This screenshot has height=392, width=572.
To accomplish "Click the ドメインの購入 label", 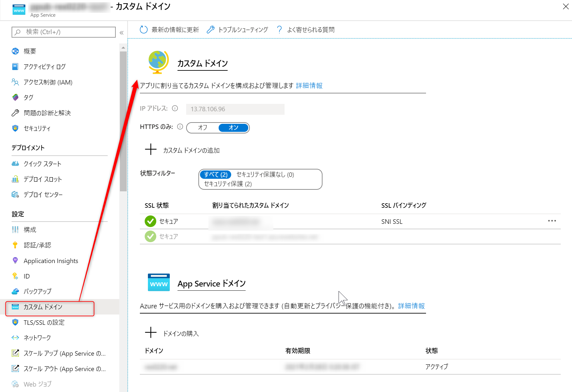I will coord(181,333).
